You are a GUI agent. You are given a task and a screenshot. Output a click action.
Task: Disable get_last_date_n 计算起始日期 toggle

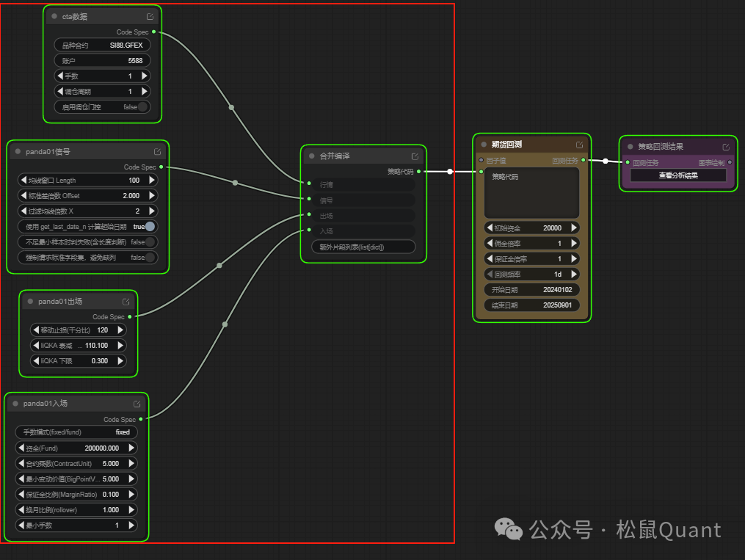(x=150, y=227)
